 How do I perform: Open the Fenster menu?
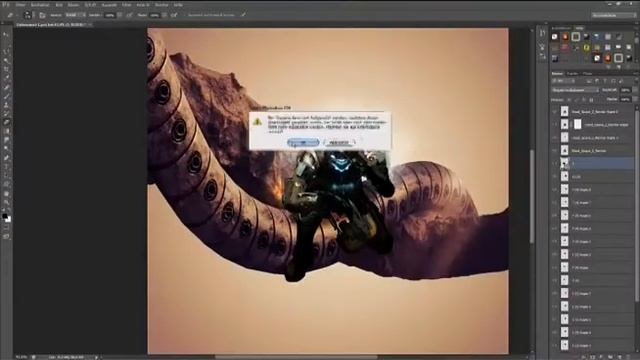pos(162,5)
